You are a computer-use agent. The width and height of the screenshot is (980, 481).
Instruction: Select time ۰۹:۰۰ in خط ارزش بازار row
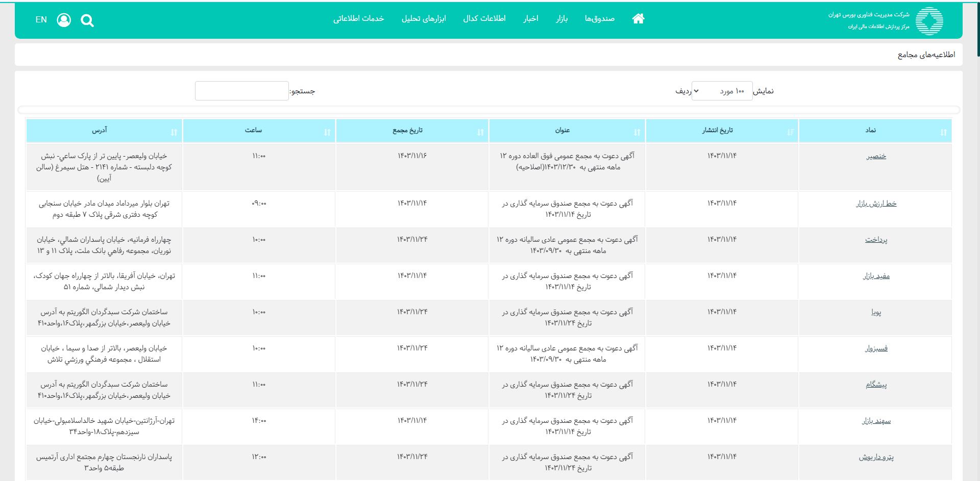[259, 204]
